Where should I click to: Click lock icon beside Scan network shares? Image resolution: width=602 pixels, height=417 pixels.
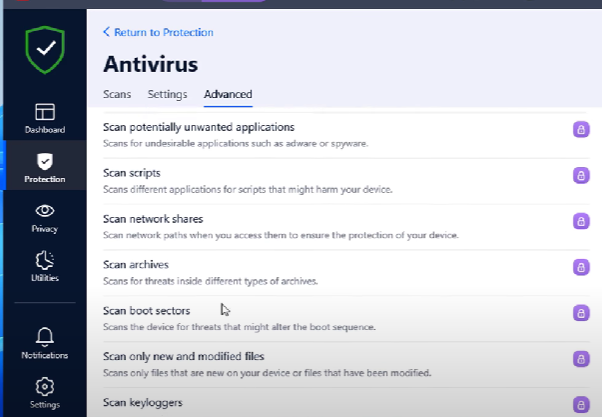(580, 221)
